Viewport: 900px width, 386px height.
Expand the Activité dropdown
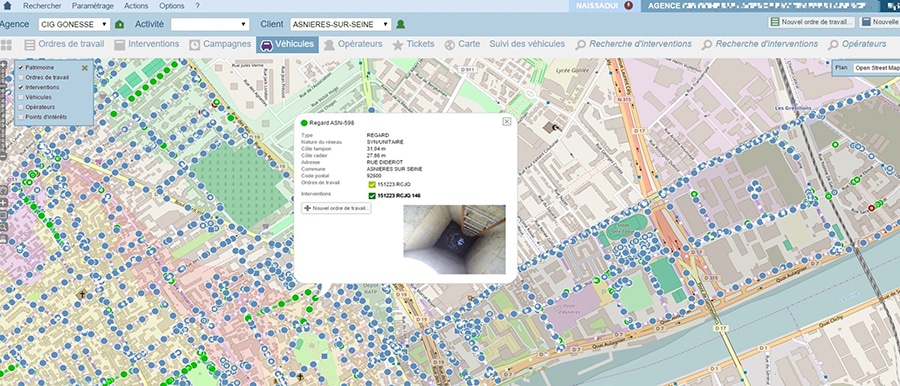(x=210, y=25)
